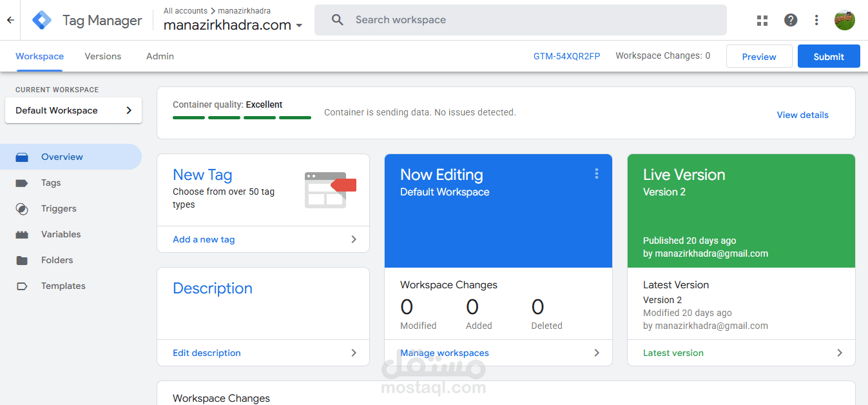Click the blue Now Editing card
The image size is (868, 405).
tap(498, 211)
